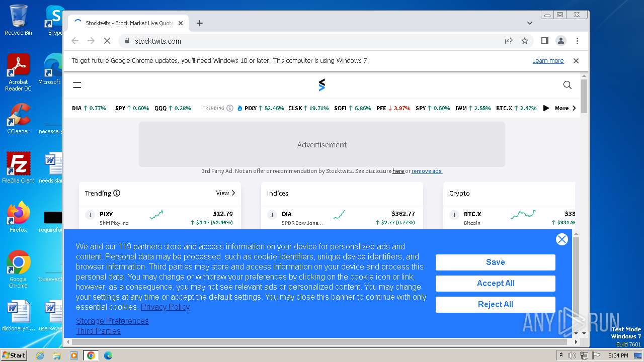Open Firefox desktop shortcut
Screen dimensions: 644x362
tap(18, 217)
